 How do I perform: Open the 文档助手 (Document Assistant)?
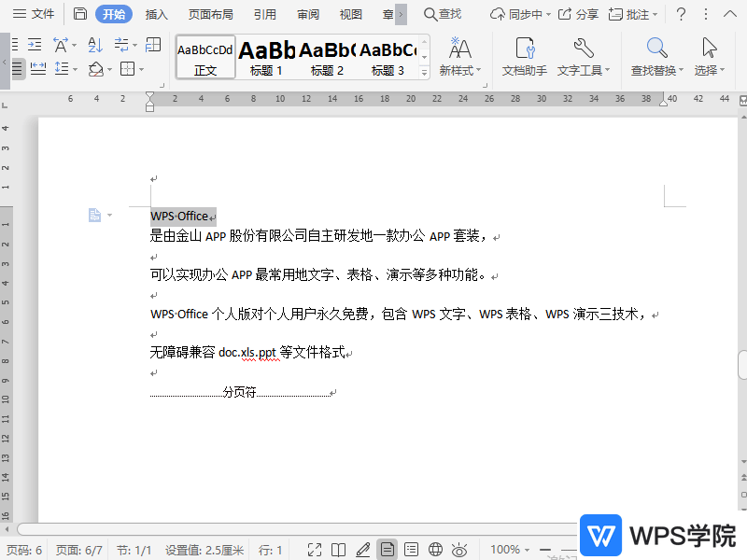[524, 56]
